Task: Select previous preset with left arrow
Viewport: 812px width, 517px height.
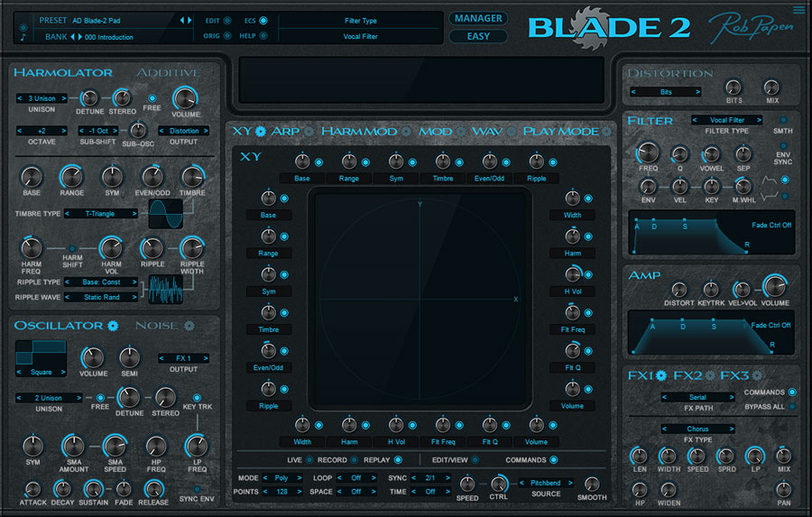Action: (182, 20)
